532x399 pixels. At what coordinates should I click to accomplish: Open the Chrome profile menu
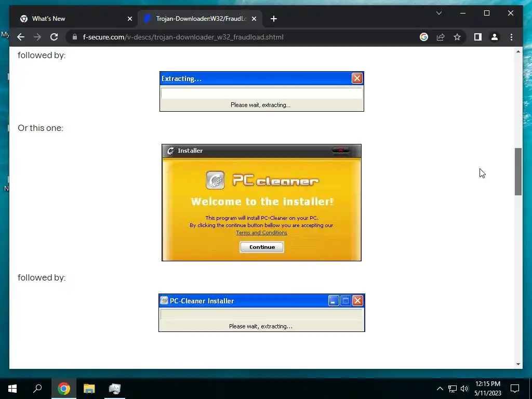[495, 37]
